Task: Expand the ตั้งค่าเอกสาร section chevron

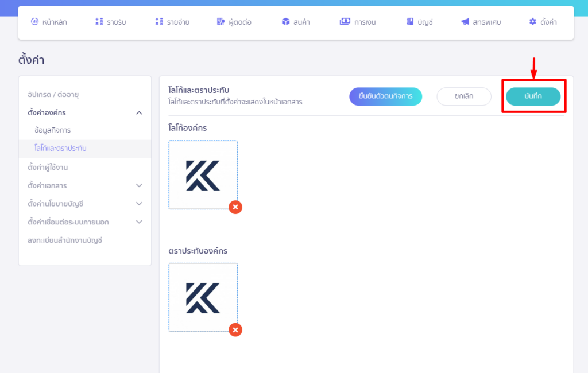Action: click(139, 185)
